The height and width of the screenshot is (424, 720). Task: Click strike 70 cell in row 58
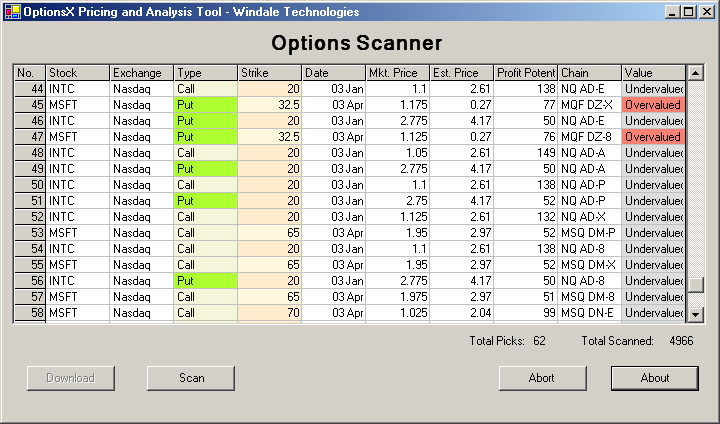click(270, 313)
